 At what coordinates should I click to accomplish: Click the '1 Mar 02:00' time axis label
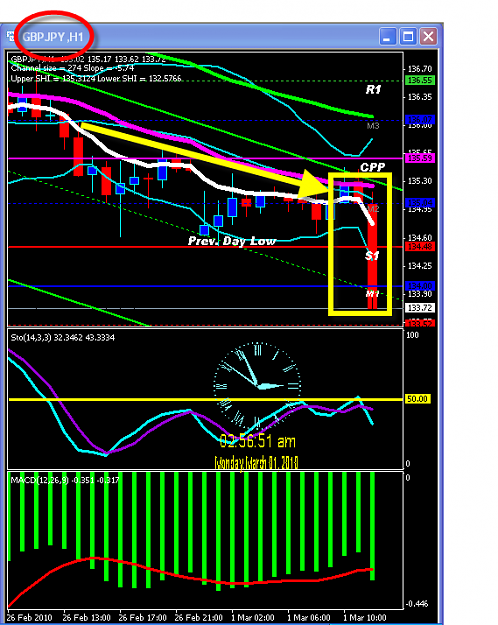253,618
